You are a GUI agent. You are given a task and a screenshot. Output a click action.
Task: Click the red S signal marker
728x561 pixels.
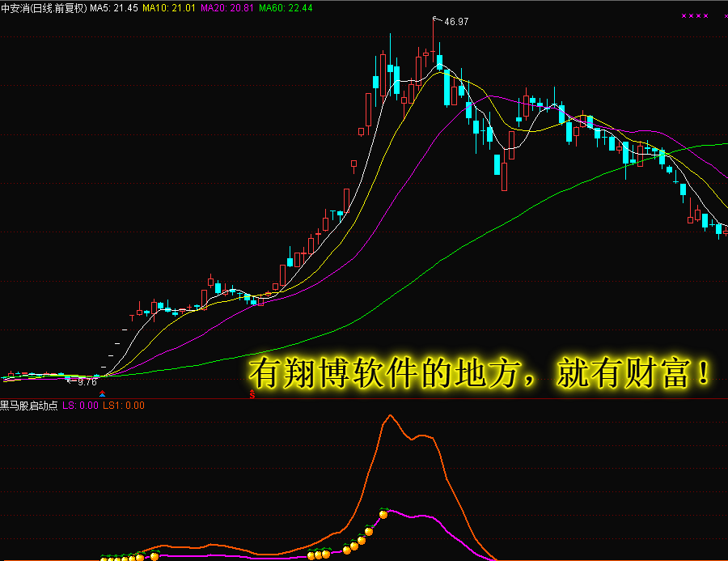(252, 394)
